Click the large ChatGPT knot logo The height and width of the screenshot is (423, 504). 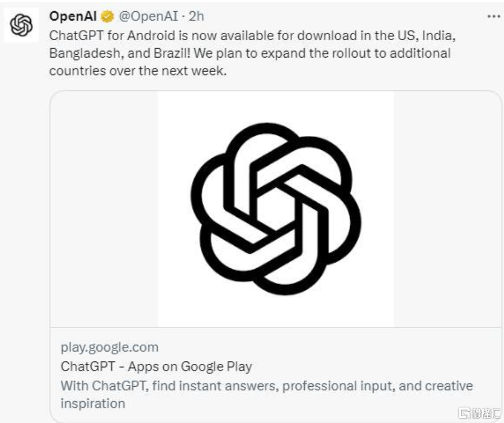(x=276, y=208)
